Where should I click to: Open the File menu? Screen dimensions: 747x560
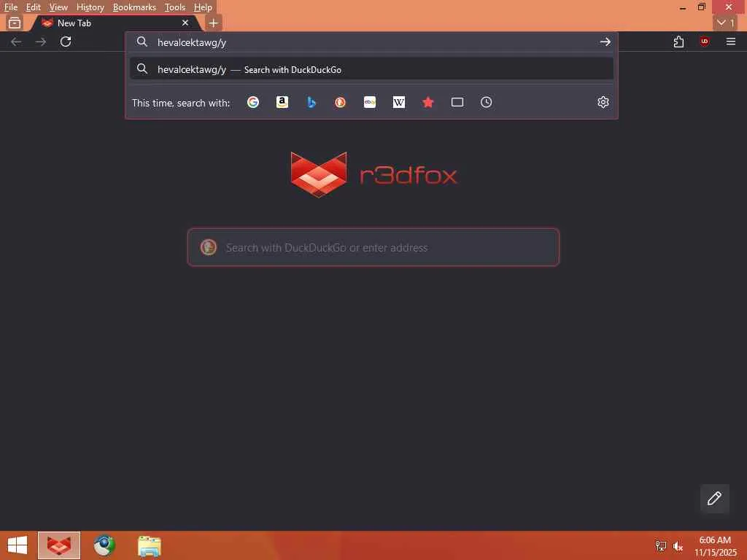[11, 7]
